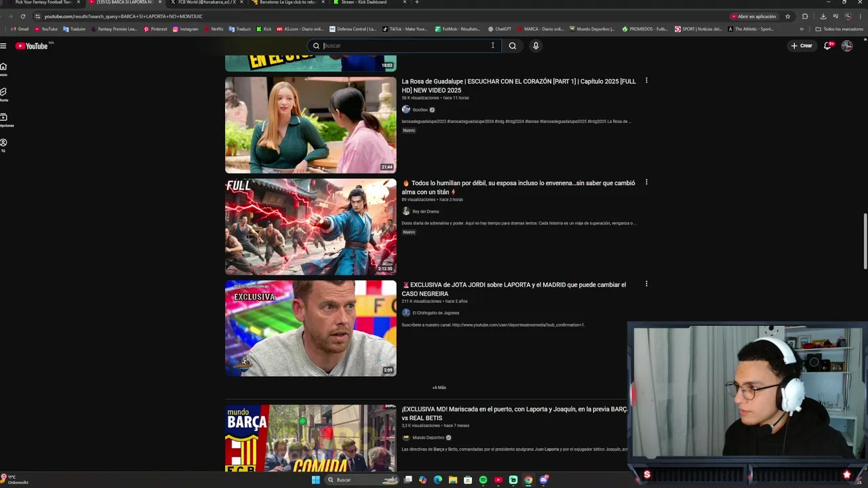Image resolution: width=868 pixels, height=488 pixels.
Task: Open Kick bookmark
Action: (264, 29)
